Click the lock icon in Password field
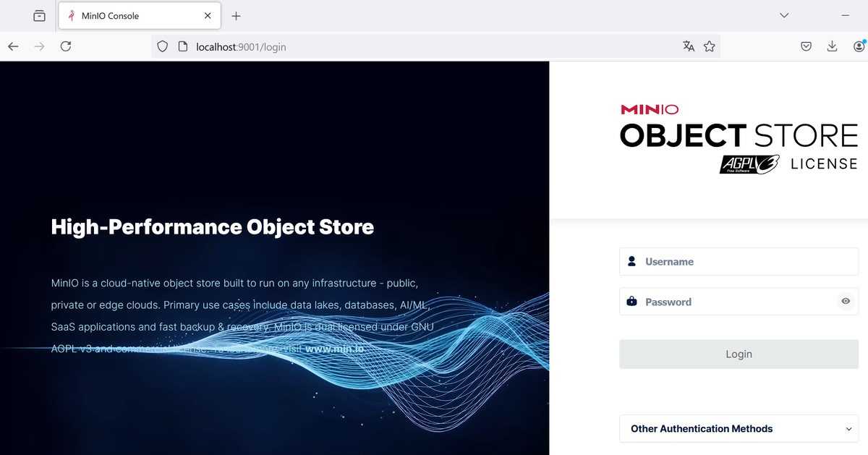This screenshot has height=455, width=868. pos(631,301)
